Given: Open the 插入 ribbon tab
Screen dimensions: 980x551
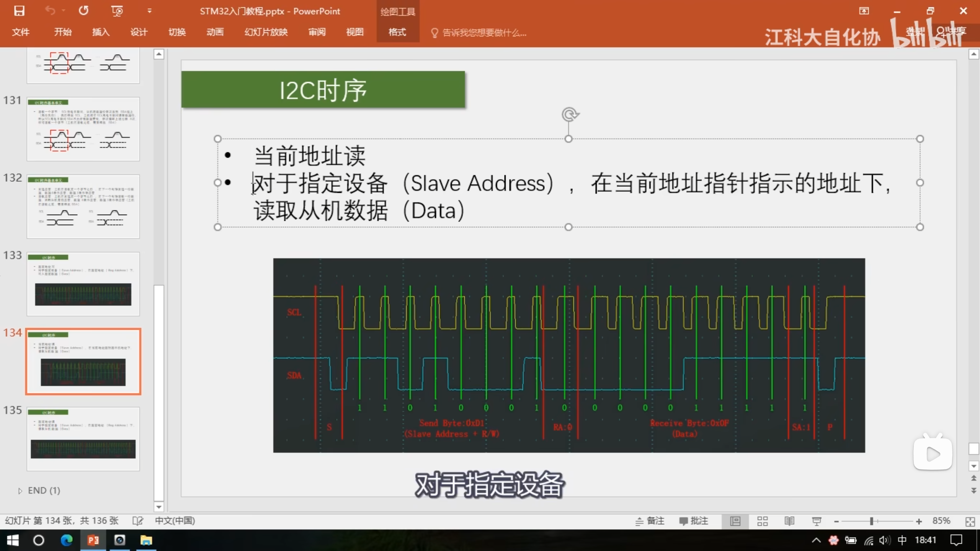Looking at the screenshot, I should pyautogui.click(x=101, y=32).
